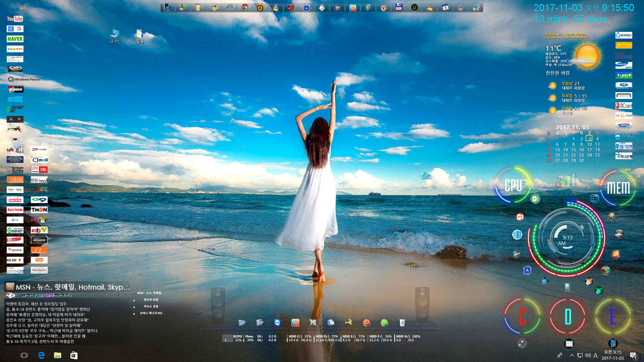The width and height of the screenshot is (644, 362).
Task: Click the blue floppy disk icon in top dock
Action: tap(399, 7)
